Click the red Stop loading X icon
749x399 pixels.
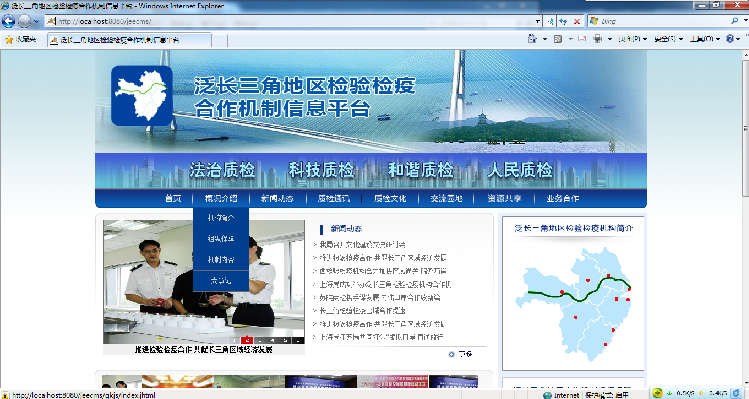click(577, 22)
